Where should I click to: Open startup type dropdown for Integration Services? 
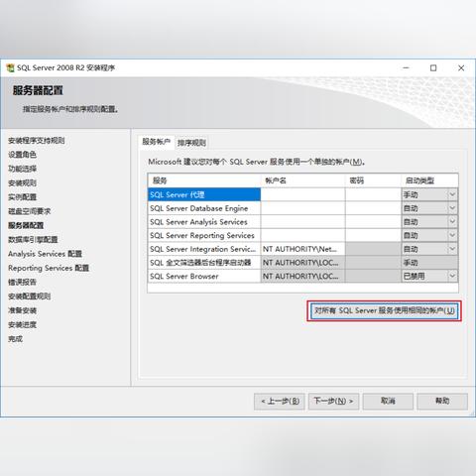(452, 249)
